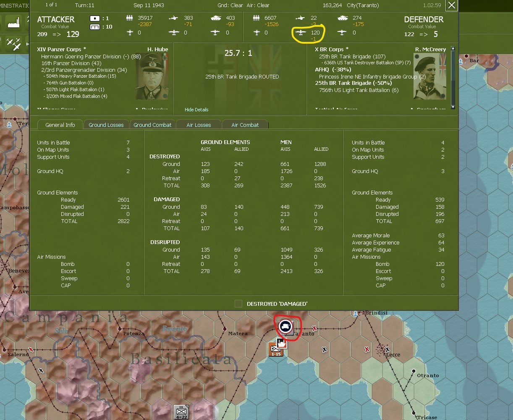Screen dimensions: 513x420
Task: Select the orange 1-15 unit counter
Action: [276, 349]
